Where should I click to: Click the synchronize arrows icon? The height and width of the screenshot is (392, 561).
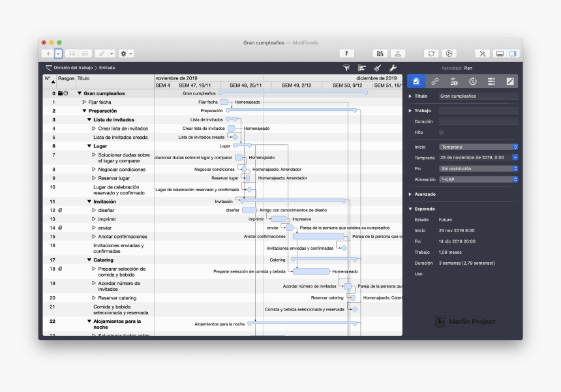tap(431, 53)
